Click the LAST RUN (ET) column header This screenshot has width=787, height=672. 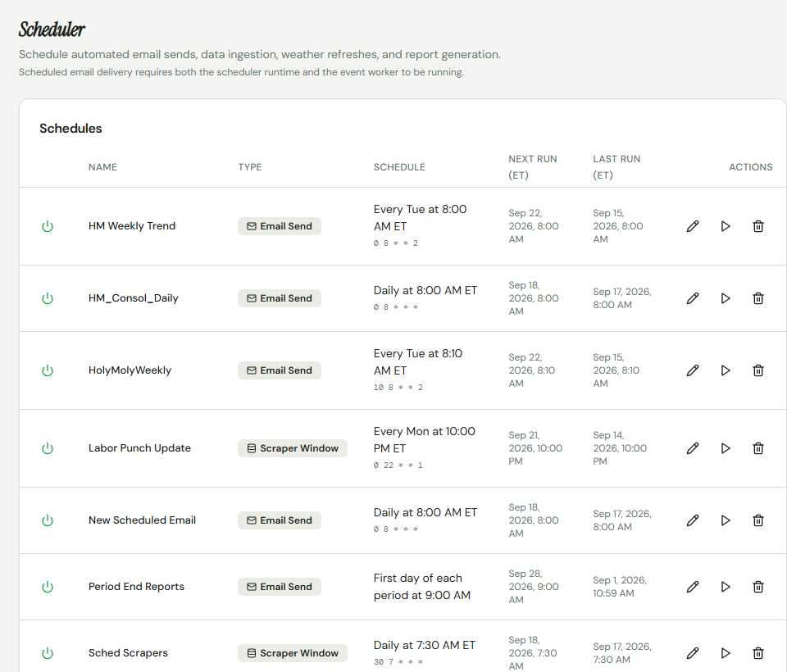pos(616,167)
